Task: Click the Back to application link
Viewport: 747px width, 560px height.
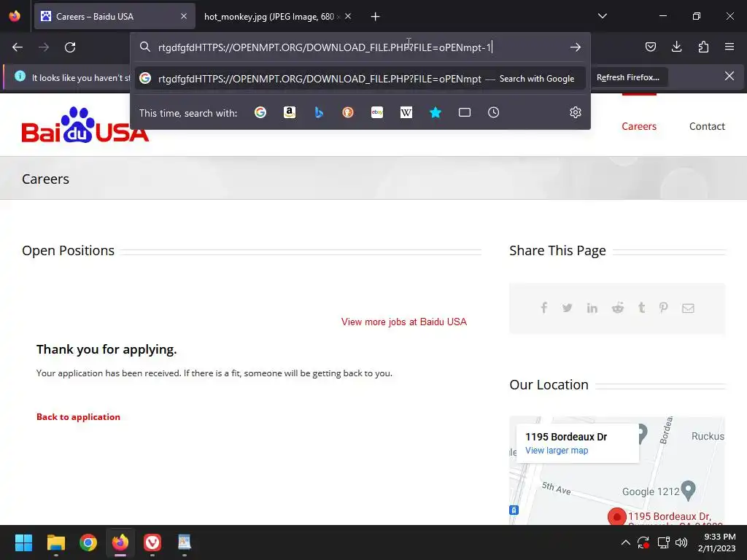Action: pos(78,416)
